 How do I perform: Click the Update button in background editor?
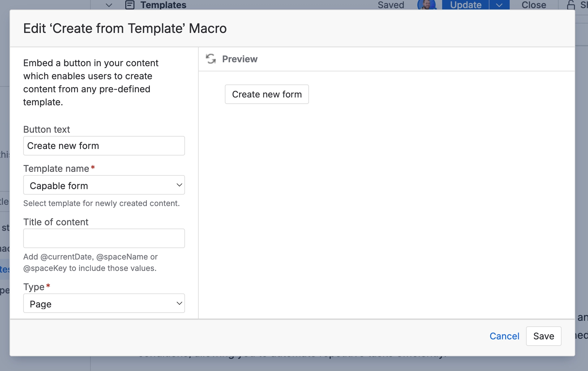[x=466, y=5]
